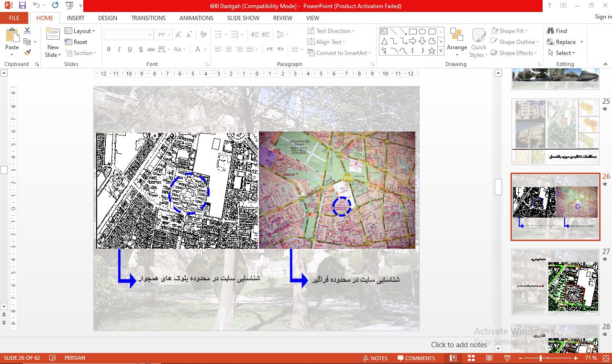Switch to the DESIGN tab
Viewport: 612px width, 364px height.
tap(108, 18)
